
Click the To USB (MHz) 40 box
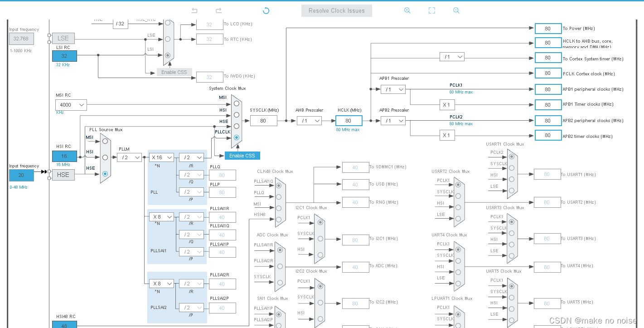[x=355, y=185]
